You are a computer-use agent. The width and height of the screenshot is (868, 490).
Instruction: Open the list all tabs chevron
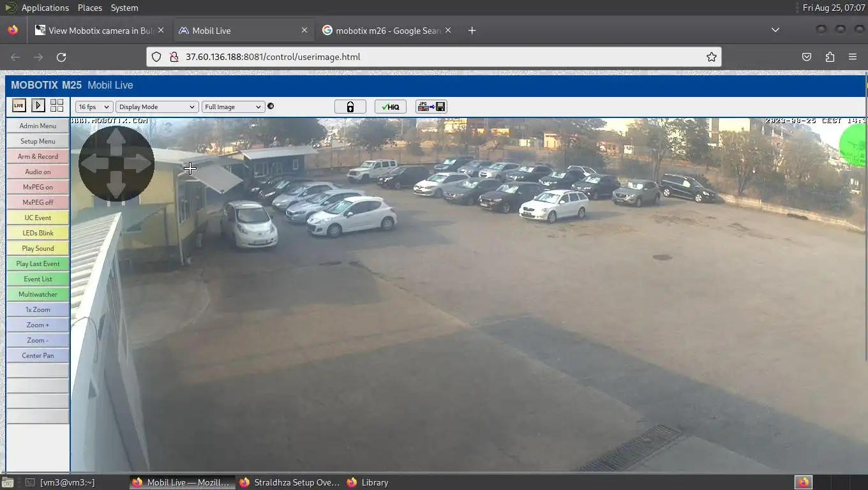(775, 31)
